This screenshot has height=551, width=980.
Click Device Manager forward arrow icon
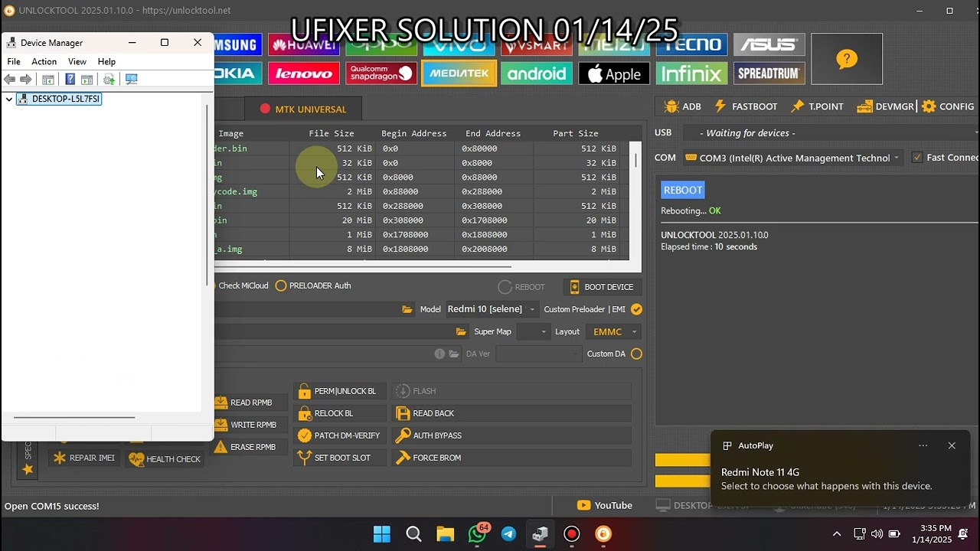26,80
